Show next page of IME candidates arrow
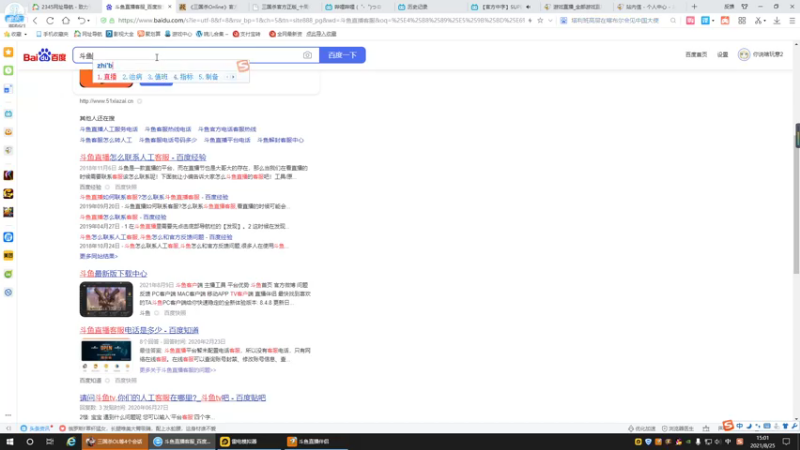800x450 pixels. 233,77
